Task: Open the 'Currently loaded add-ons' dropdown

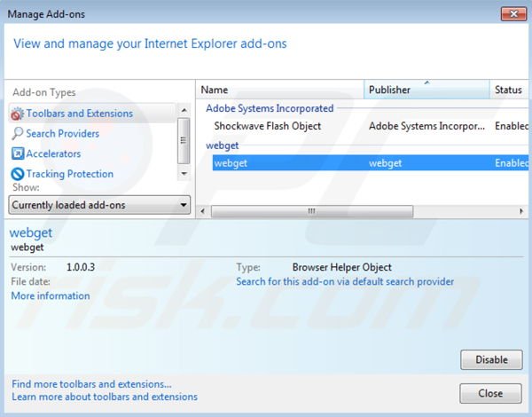Action: coord(99,205)
